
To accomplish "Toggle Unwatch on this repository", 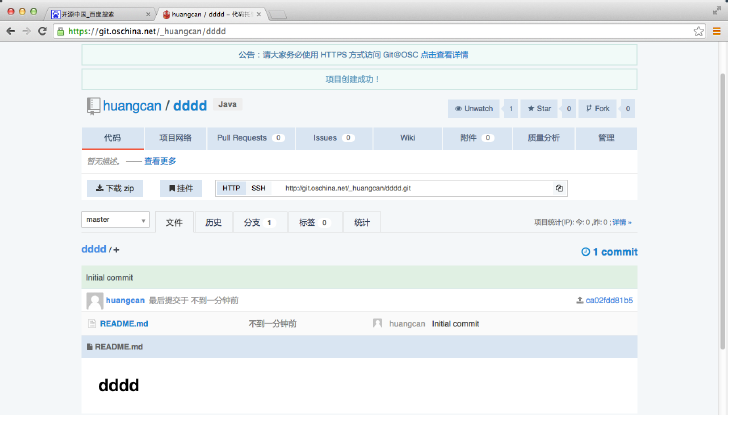I will point(474,109).
